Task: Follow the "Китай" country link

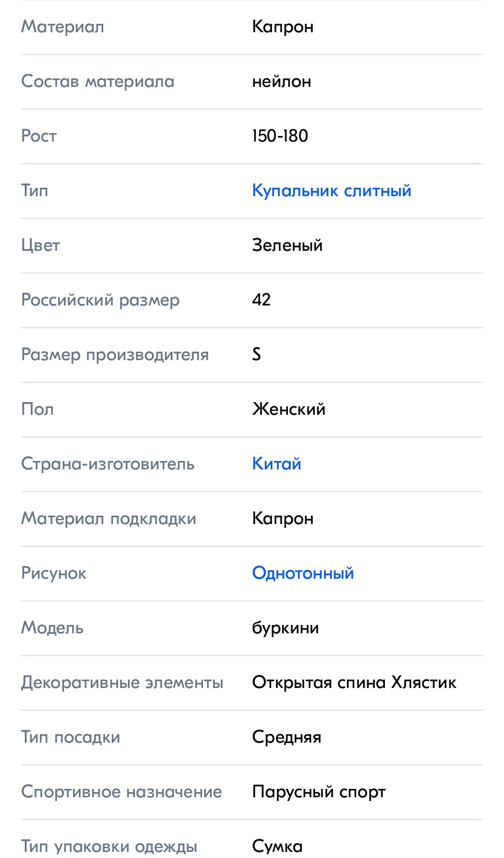Action: 276,464
